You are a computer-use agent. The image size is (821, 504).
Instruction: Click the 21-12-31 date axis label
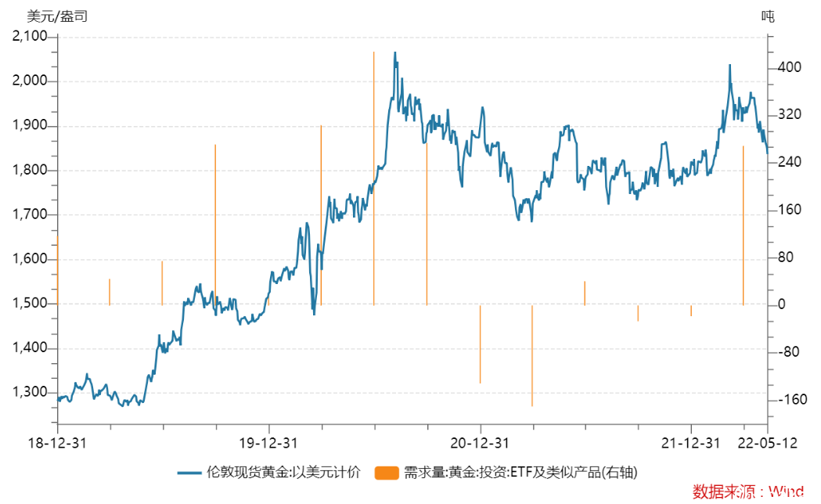[690, 443]
